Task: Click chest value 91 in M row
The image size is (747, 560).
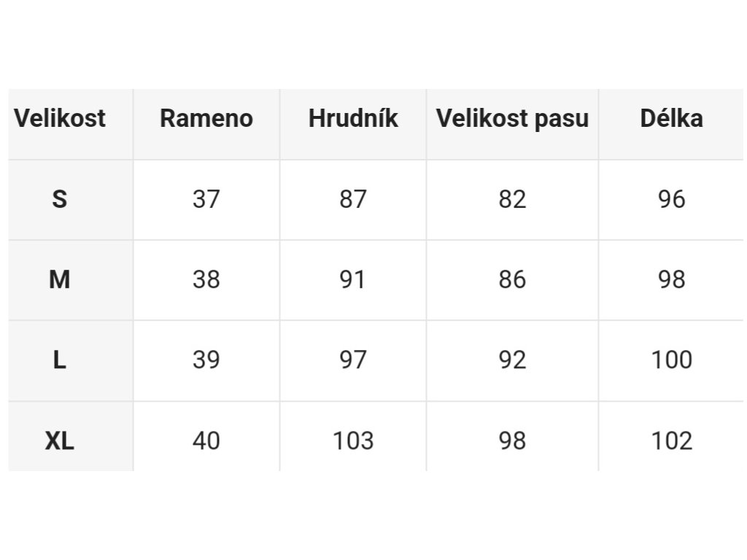Action: [352, 279]
